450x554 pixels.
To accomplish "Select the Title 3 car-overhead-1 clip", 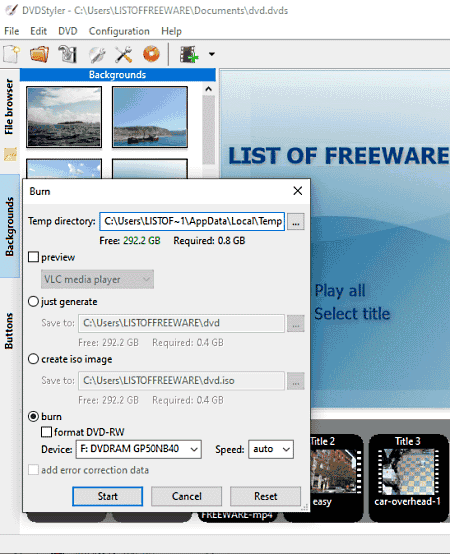I will point(408,477).
